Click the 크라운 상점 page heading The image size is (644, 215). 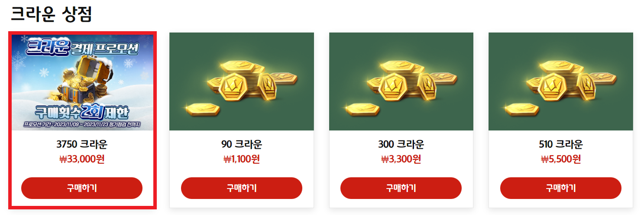(52, 14)
